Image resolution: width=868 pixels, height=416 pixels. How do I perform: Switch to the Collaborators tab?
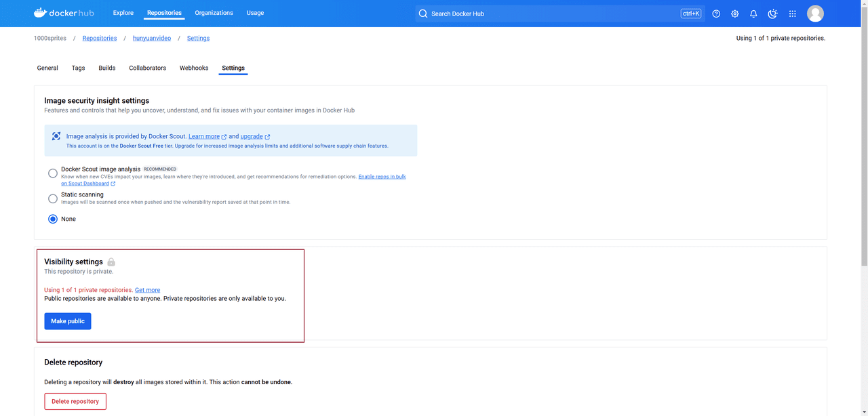147,68
